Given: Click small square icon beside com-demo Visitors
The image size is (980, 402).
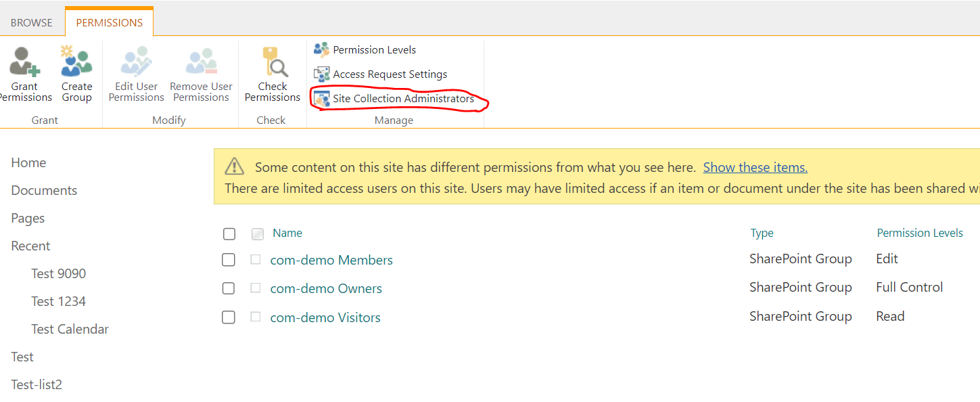Looking at the screenshot, I should pyautogui.click(x=256, y=316).
